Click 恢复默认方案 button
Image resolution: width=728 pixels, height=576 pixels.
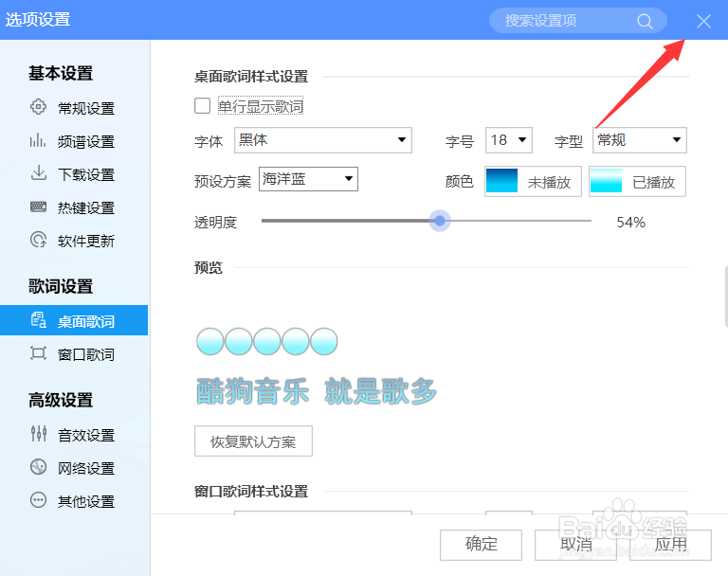click(x=253, y=441)
